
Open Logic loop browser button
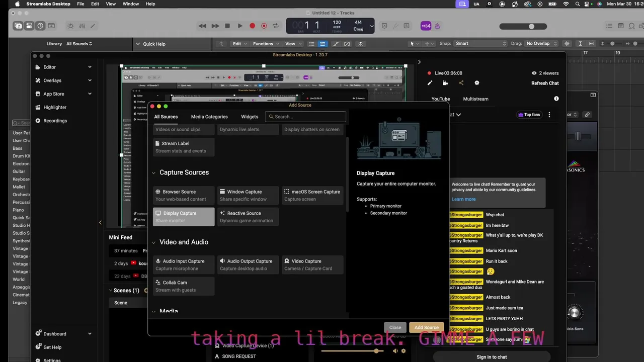click(x=632, y=26)
